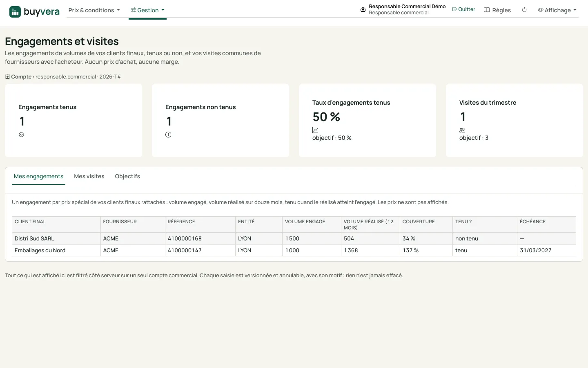Image resolution: width=588 pixels, height=368 pixels.
Task: Click the ENTITÉ column header
Action: point(259,224)
